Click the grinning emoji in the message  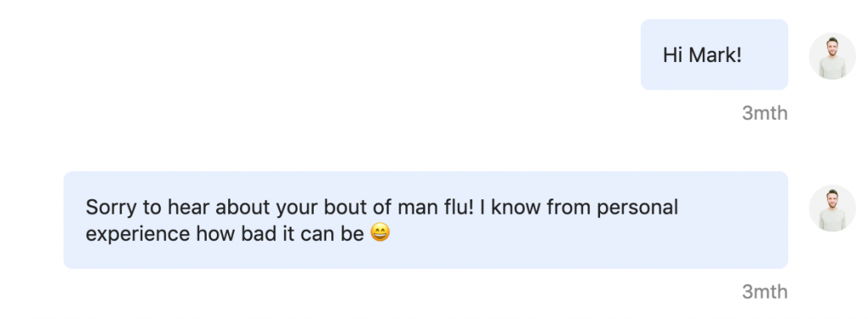[379, 232]
